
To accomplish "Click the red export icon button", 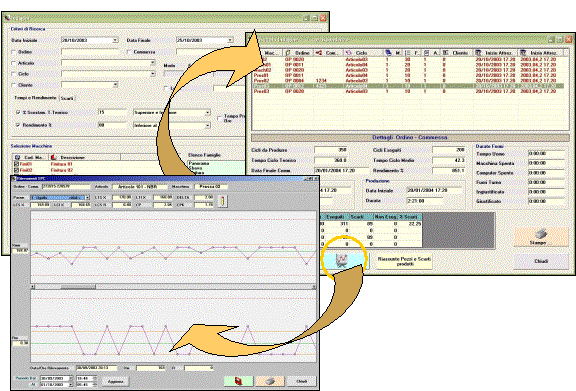I will [x=238, y=381].
